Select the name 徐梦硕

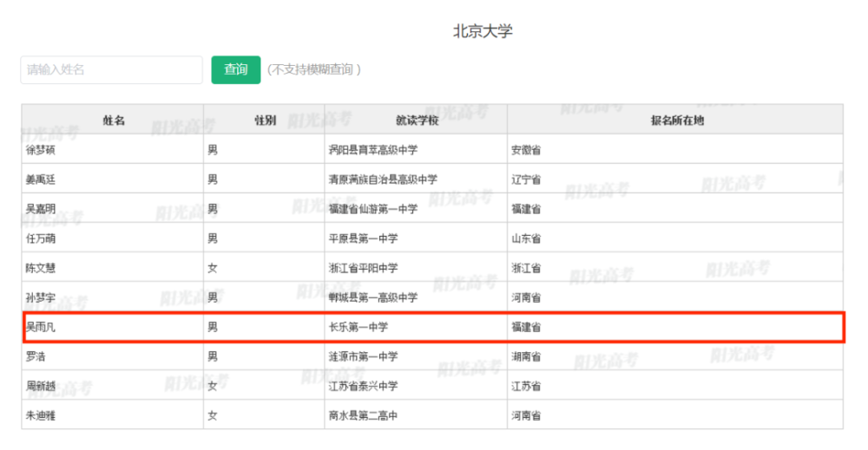(41, 150)
